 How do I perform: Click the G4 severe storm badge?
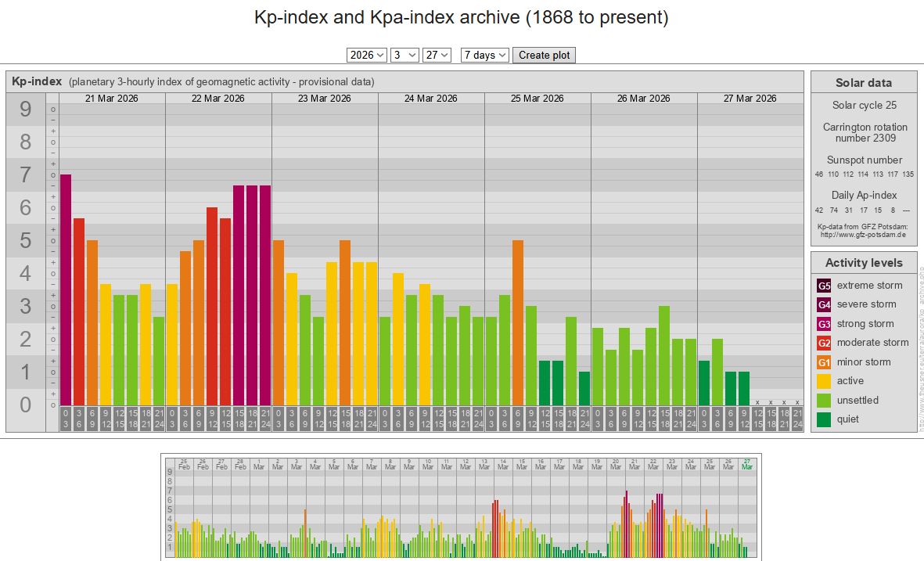824,304
